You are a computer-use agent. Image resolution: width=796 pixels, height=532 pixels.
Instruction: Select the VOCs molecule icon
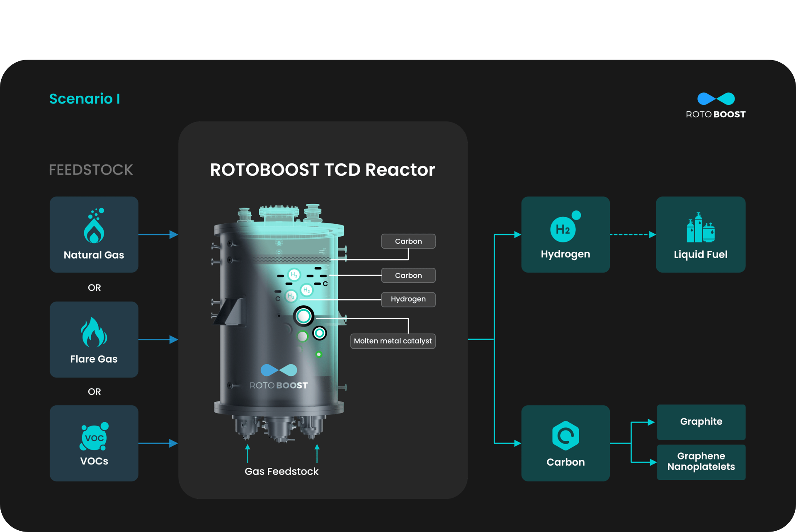click(94, 437)
